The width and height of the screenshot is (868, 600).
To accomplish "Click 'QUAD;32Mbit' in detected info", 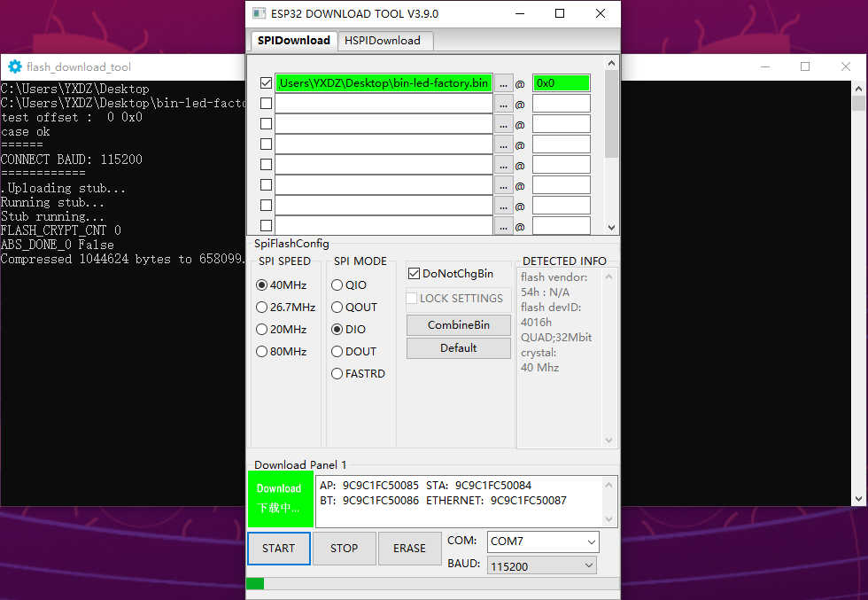I will tap(556, 338).
